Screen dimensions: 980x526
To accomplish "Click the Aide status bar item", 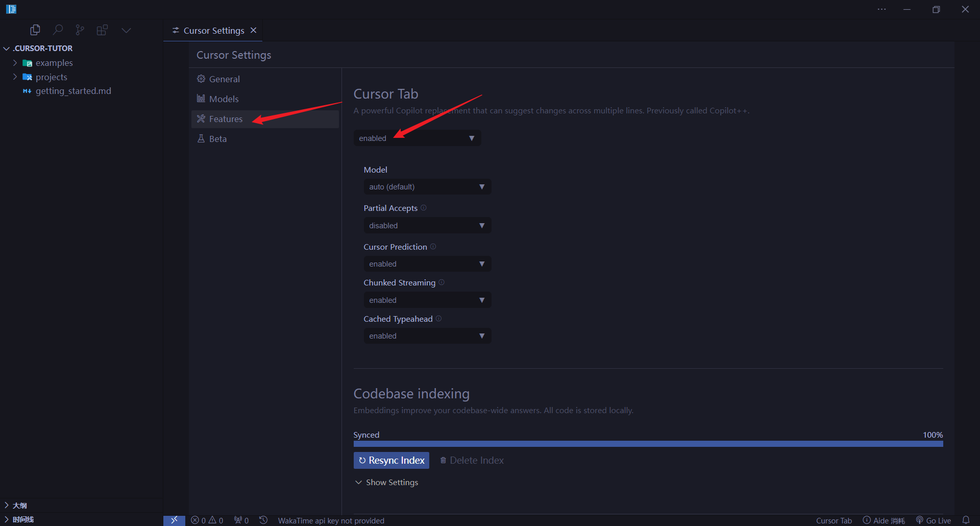I will point(884,520).
